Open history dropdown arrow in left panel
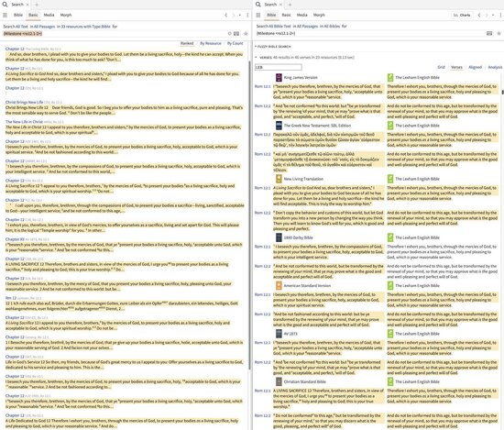 click(x=240, y=15)
